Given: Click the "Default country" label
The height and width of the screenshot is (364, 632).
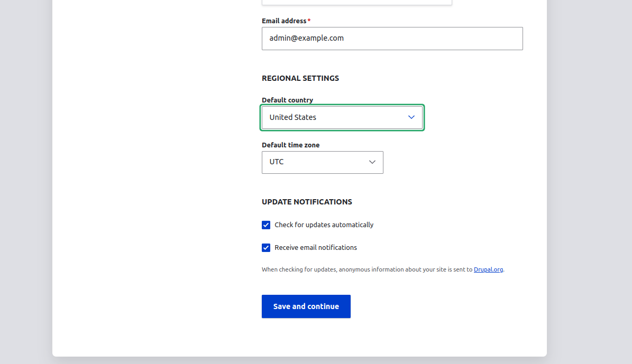Looking at the screenshot, I should click(x=287, y=100).
